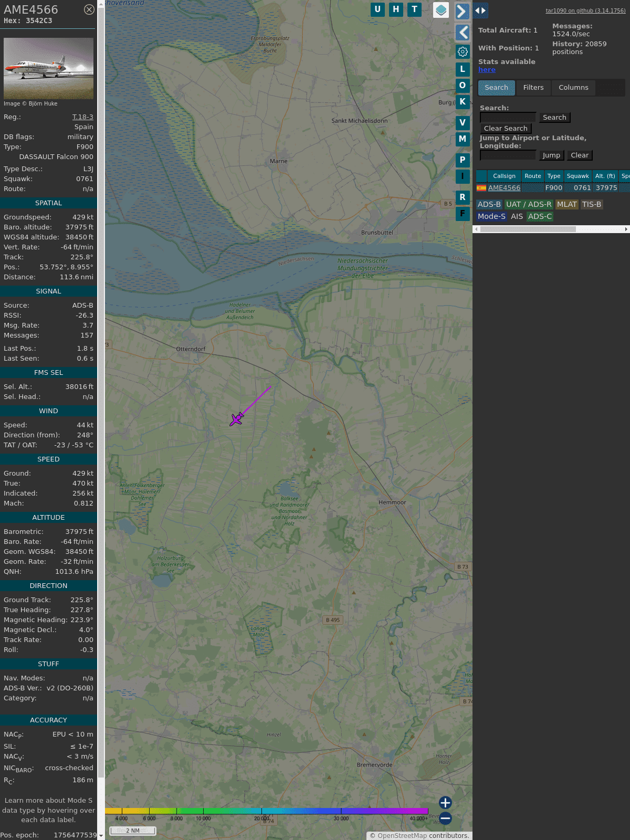Toggle the P map button

pos(463,160)
